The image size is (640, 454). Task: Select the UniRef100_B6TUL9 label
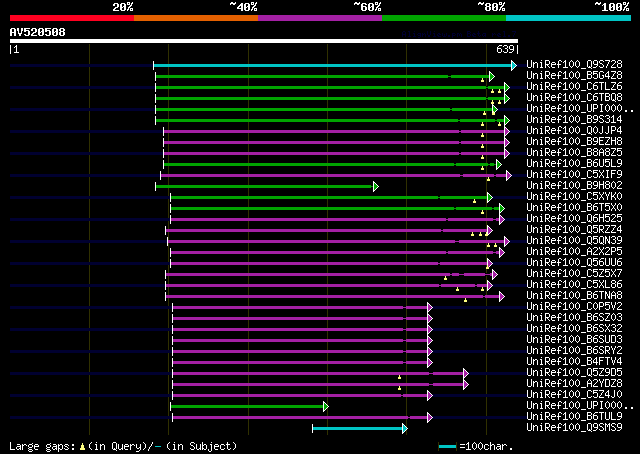tap(574, 417)
